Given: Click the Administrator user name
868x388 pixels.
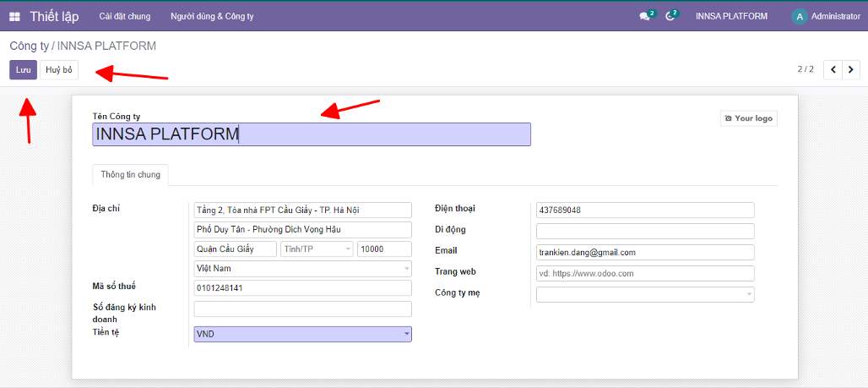Looking at the screenshot, I should (x=835, y=17).
